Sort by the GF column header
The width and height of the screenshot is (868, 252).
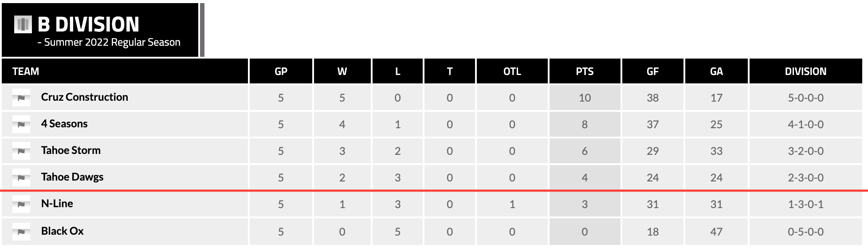click(652, 71)
